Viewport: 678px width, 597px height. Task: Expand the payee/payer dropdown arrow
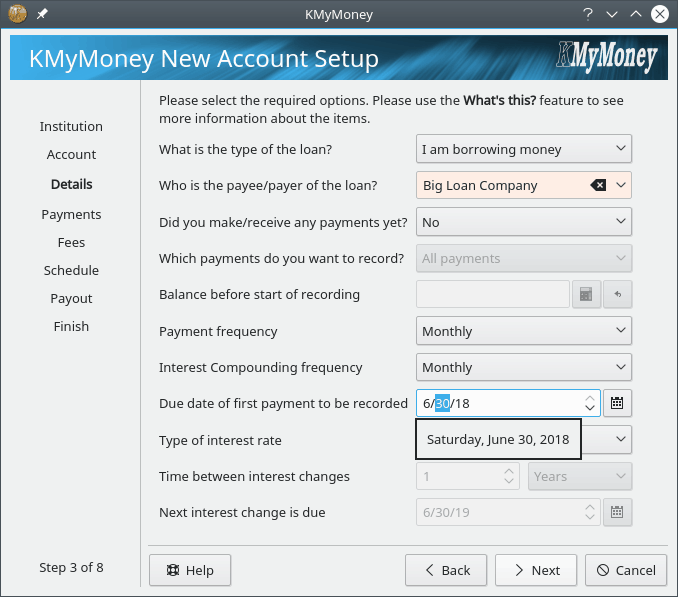coord(621,185)
